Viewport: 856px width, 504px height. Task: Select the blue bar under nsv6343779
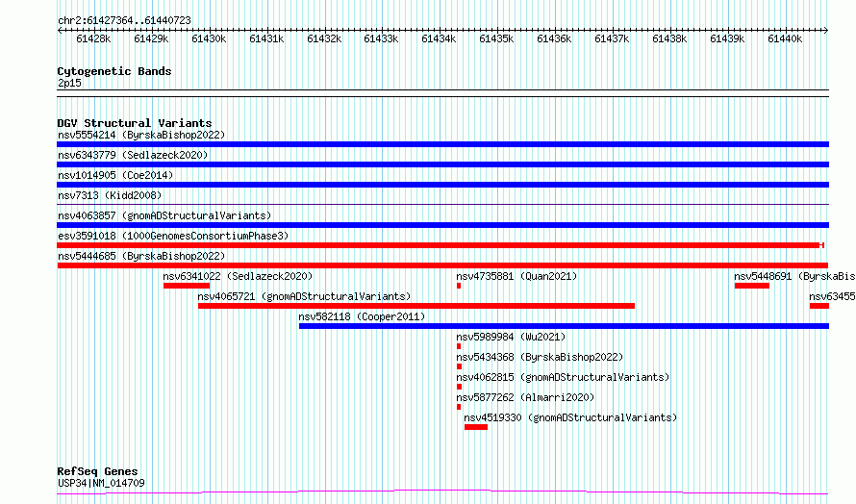(x=442, y=164)
